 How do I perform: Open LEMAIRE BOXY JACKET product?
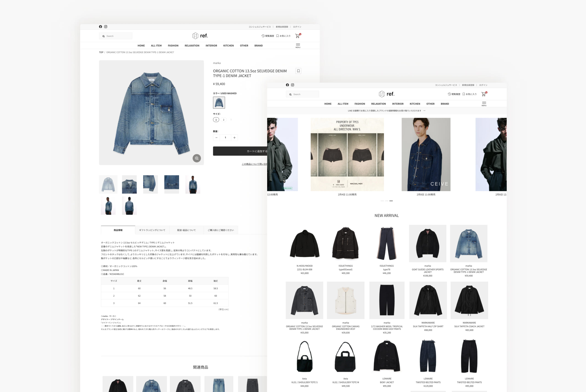(x=387, y=363)
